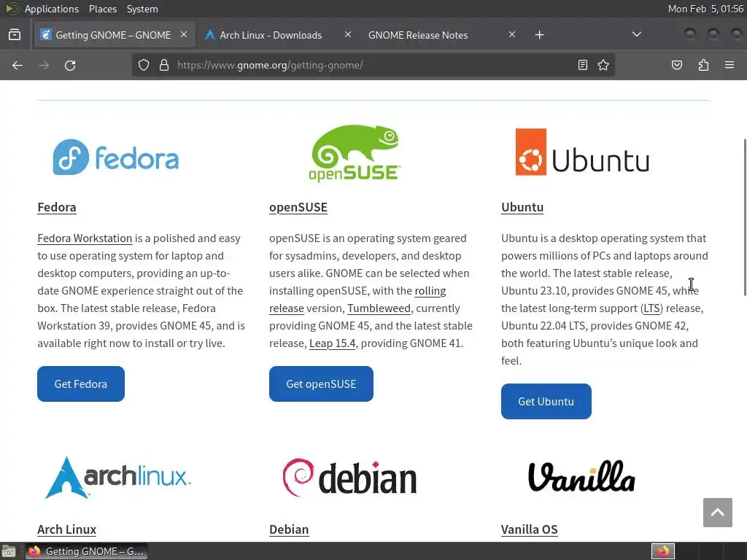
Task: Switch to the Getting GNOME – GNOME tab
Action: tap(115, 34)
